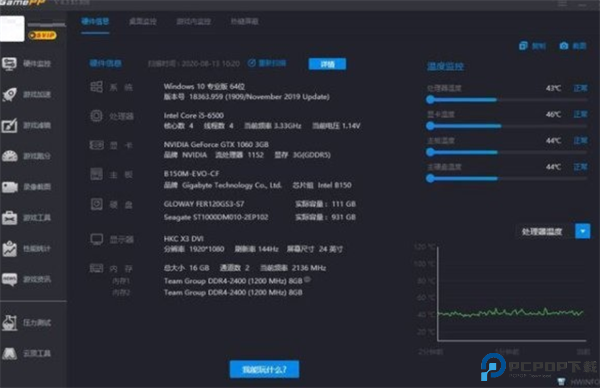Click the SVIP badge under the username
Screen dimensions: 600x388
click(42, 36)
